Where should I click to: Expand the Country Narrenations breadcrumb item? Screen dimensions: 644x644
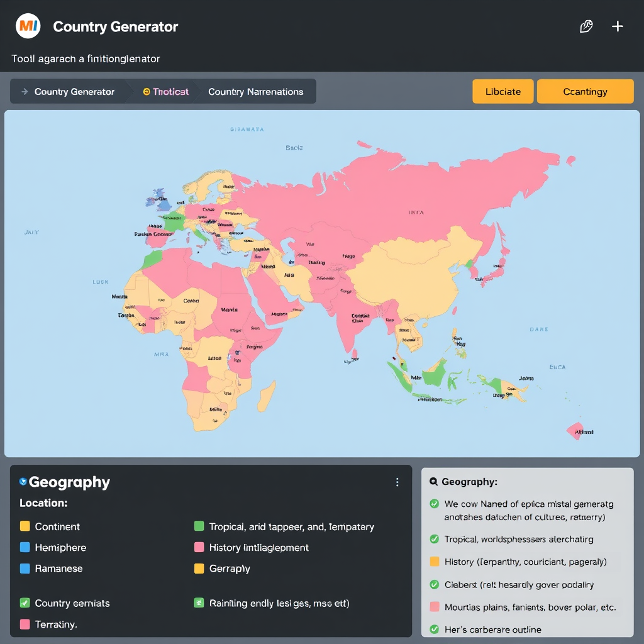[257, 91]
